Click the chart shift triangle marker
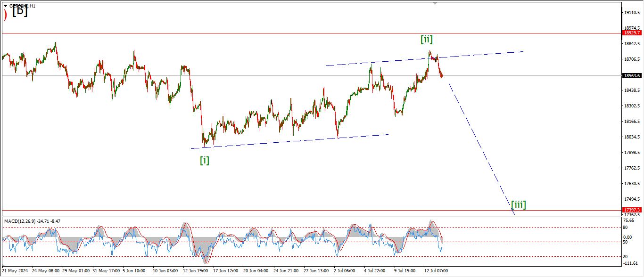The height and width of the screenshot is (277, 644). click(x=435, y=3)
